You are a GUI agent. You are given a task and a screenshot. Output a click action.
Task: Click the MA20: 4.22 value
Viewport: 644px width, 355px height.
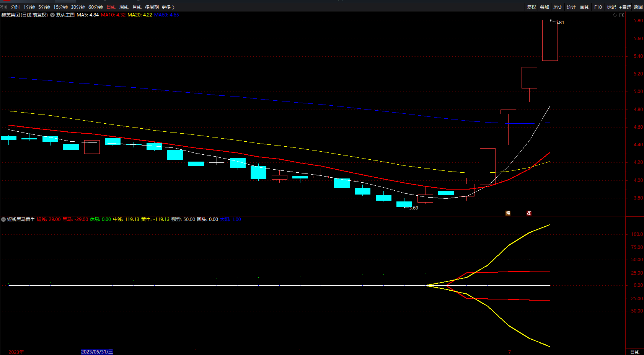click(x=140, y=15)
